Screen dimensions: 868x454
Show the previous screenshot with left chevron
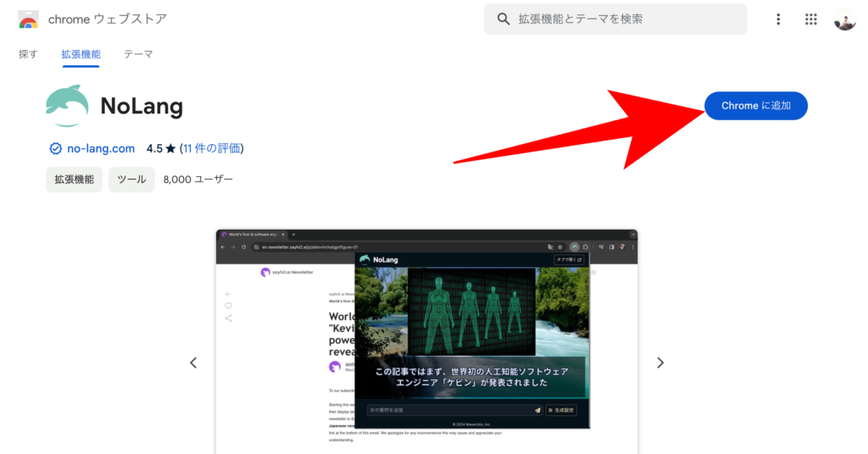click(193, 363)
